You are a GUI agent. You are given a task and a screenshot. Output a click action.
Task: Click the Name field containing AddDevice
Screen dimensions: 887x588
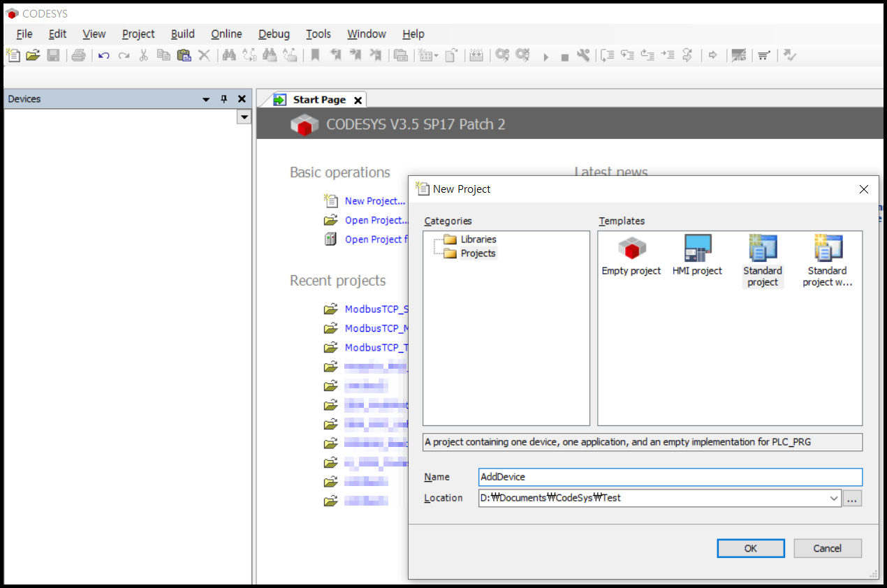click(670, 477)
